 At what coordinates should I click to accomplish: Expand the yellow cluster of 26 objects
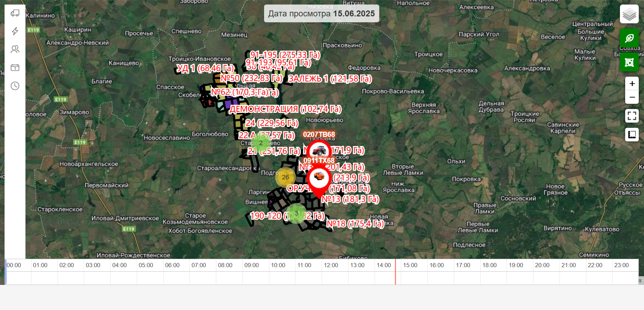[285, 177]
